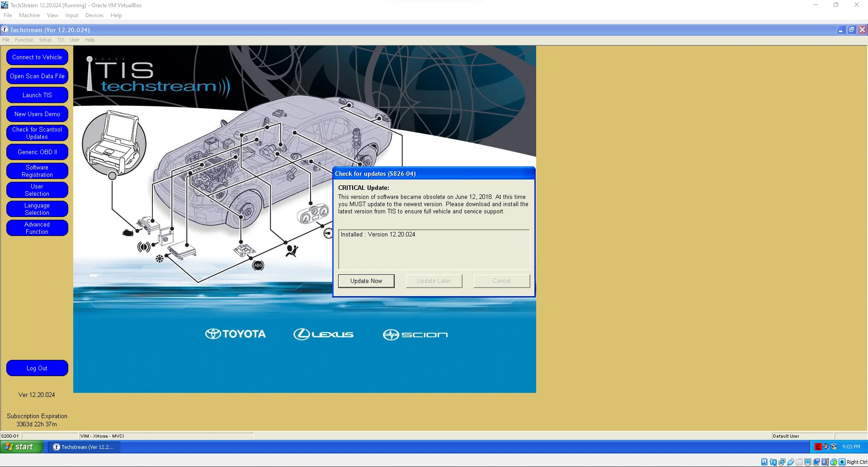Minimize the Techstream inner window
The height and width of the screenshot is (467, 868).
coord(841,30)
